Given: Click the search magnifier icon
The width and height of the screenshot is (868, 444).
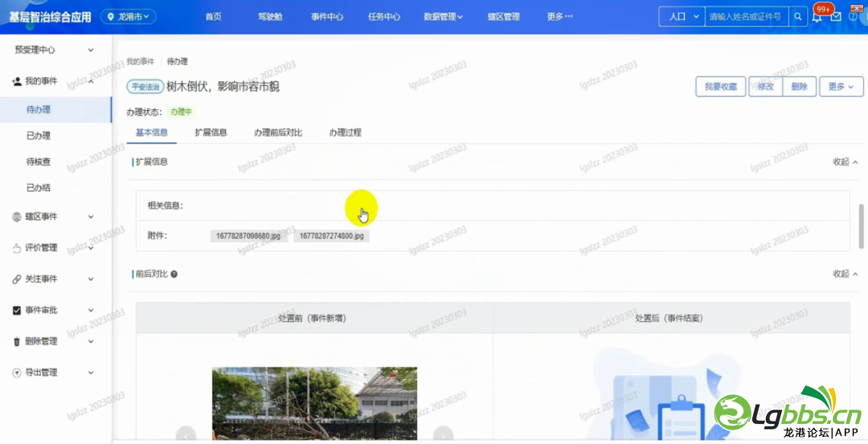Looking at the screenshot, I should (x=798, y=17).
